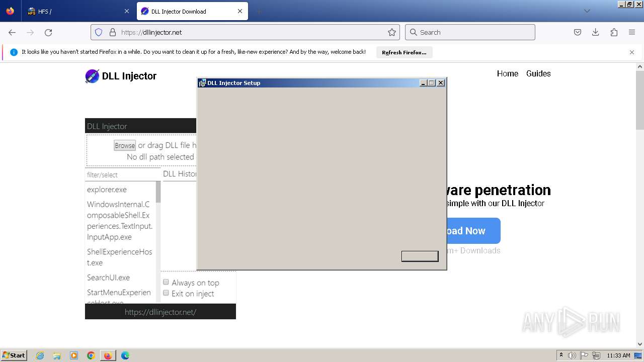Open the Guides navigation link
Screen dimensions: 644x362
[538, 73]
